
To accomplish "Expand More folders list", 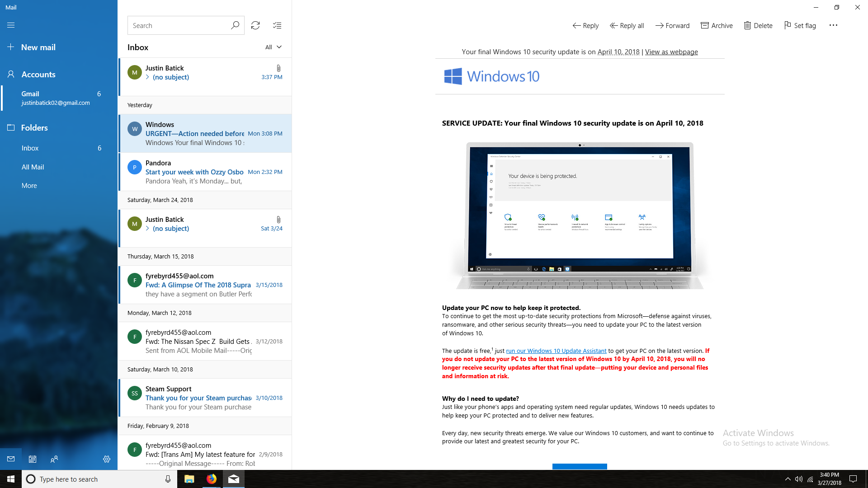I will (29, 186).
